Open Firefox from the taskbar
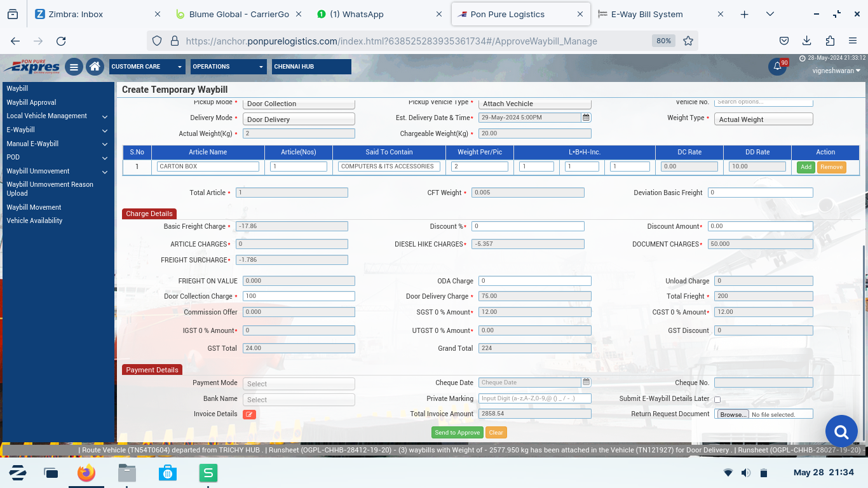Screen dimensions: 868x488 pos(86,473)
